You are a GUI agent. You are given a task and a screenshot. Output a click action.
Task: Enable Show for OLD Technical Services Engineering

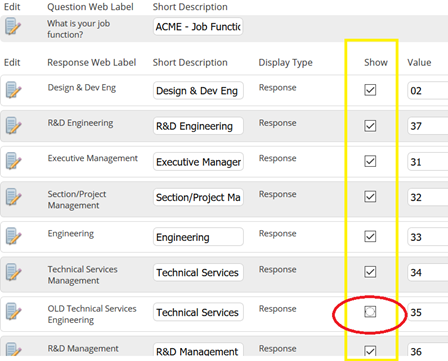tap(370, 312)
